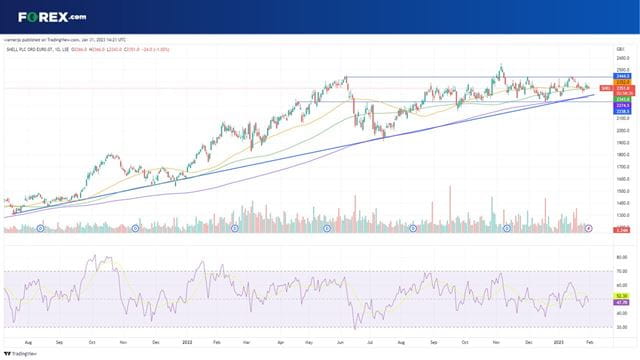
Task: Click the blue 2446.5 price label
Action: [x=623, y=76]
